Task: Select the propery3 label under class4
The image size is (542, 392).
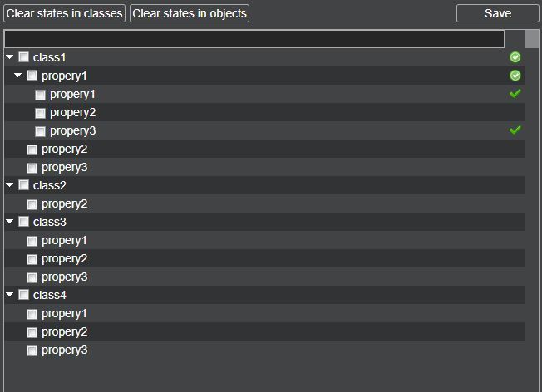Action: [x=64, y=350]
